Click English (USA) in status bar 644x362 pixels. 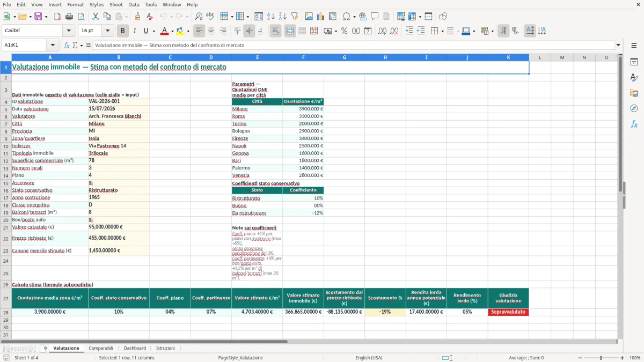click(369, 358)
